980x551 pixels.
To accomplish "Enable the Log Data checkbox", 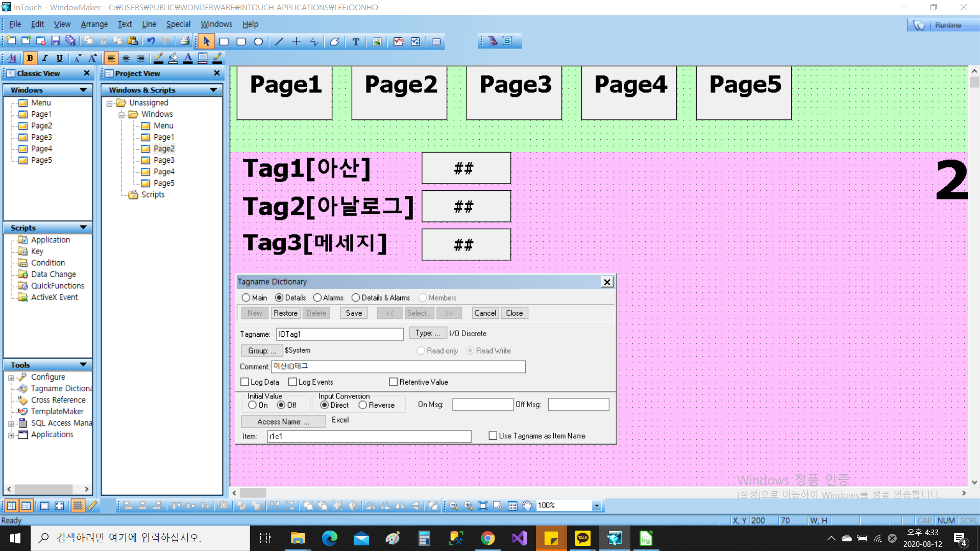I will tap(245, 382).
